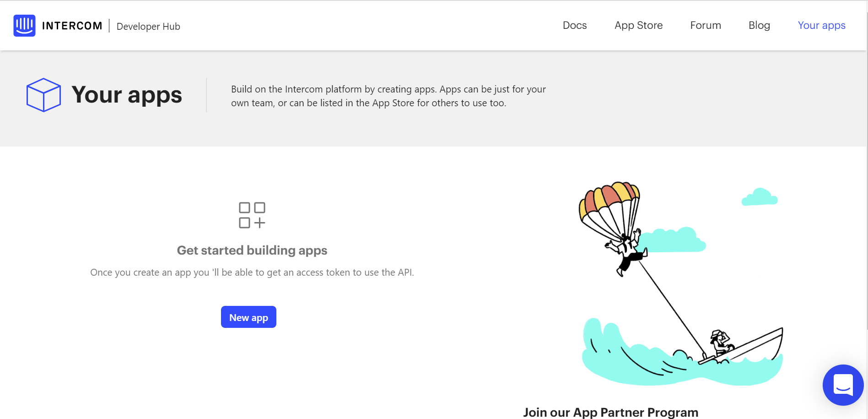Click 'Join our App Partner Program' heading
Screen dimensions: 868x419
(x=610, y=412)
